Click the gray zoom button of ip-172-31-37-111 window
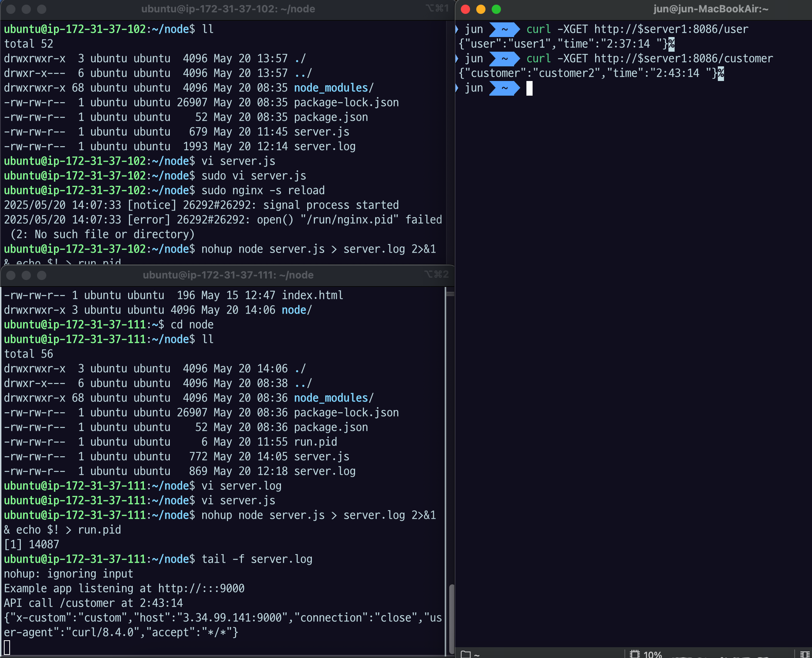 pyautogui.click(x=42, y=275)
